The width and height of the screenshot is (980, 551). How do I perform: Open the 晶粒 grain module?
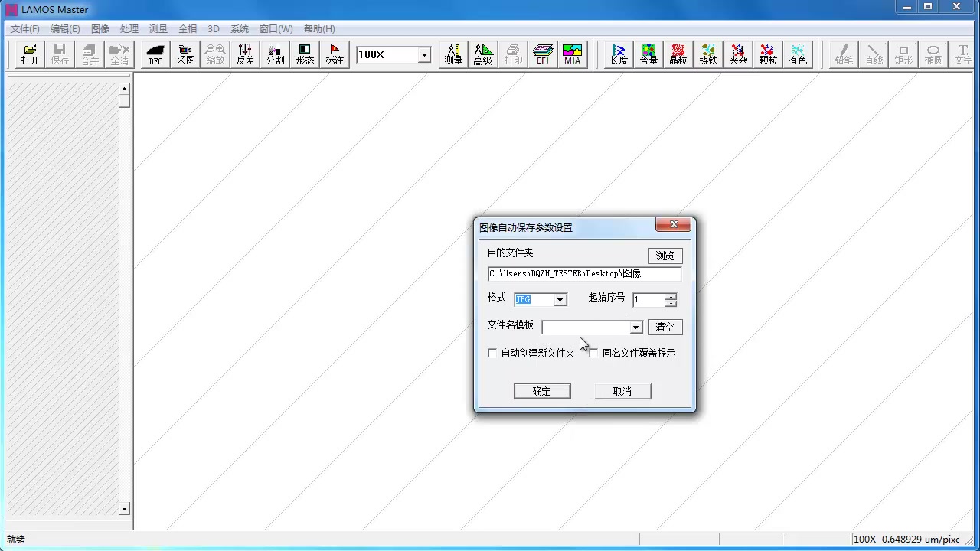point(678,54)
